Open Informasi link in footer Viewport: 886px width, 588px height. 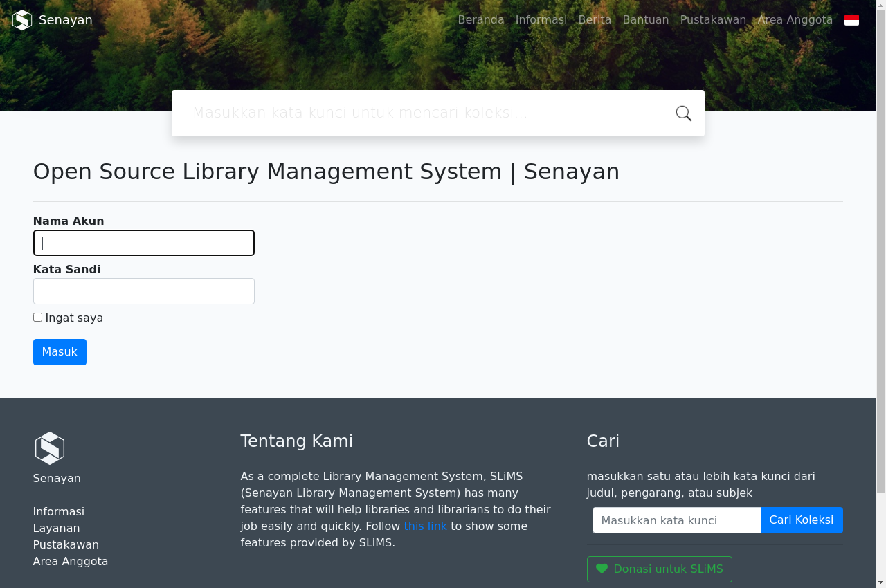click(x=59, y=512)
